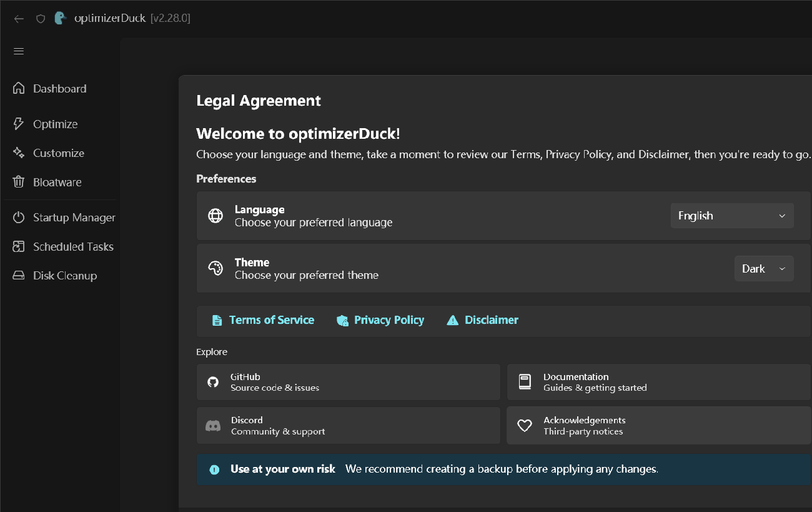Open the Dark theme dropdown
This screenshot has height=512, width=812.
click(764, 268)
